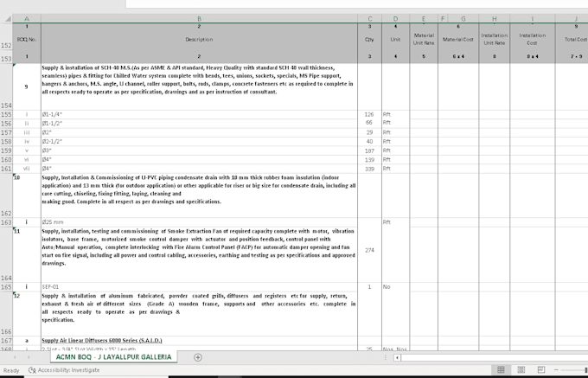The width and height of the screenshot is (588, 378).
Task: Select row 158 header
Action: point(6,141)
